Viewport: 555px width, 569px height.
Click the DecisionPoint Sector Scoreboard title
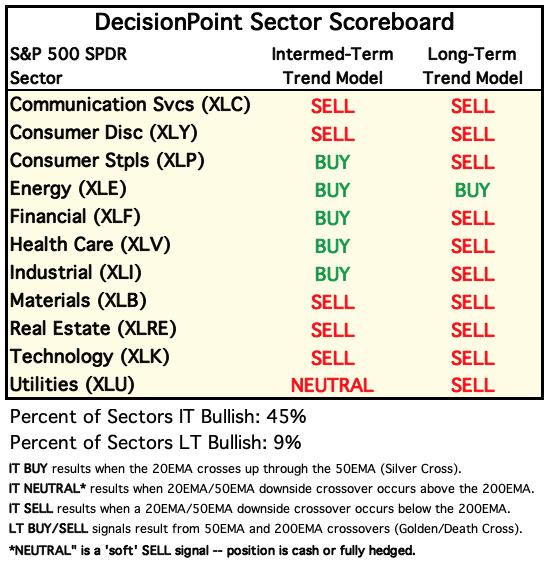coord(274,22)
